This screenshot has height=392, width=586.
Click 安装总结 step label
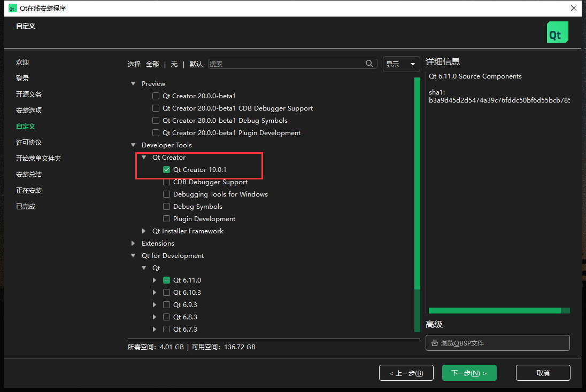click(29, 175)
